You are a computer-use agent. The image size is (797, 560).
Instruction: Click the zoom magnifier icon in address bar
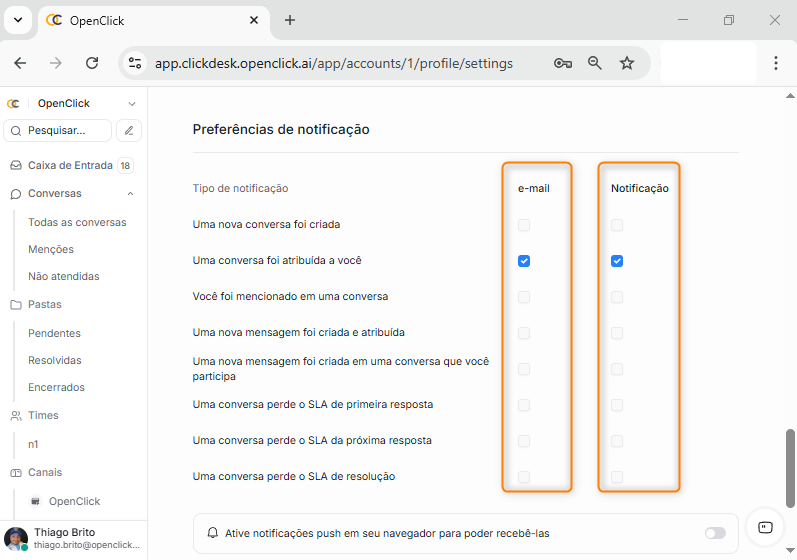coord(595,63)
